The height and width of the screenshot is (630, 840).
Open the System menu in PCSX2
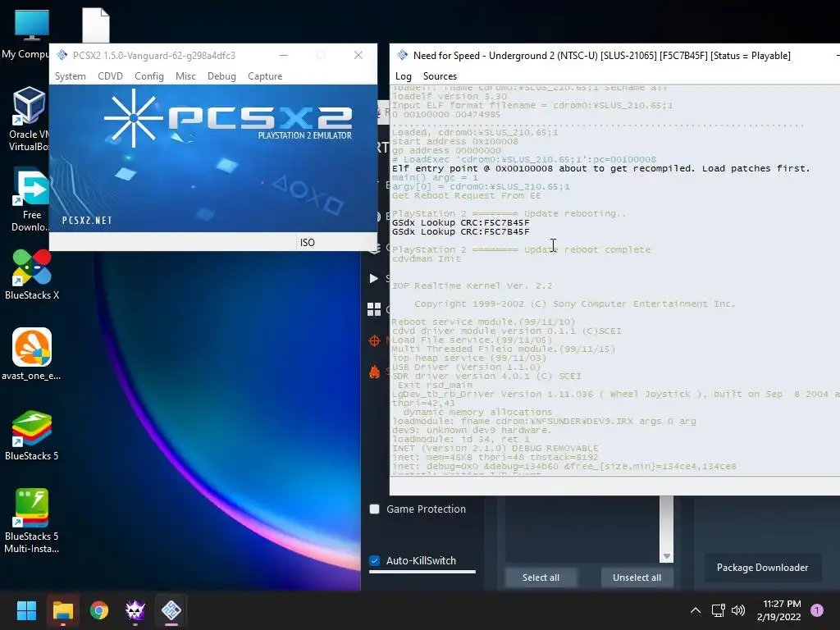[x=71, y=76]
